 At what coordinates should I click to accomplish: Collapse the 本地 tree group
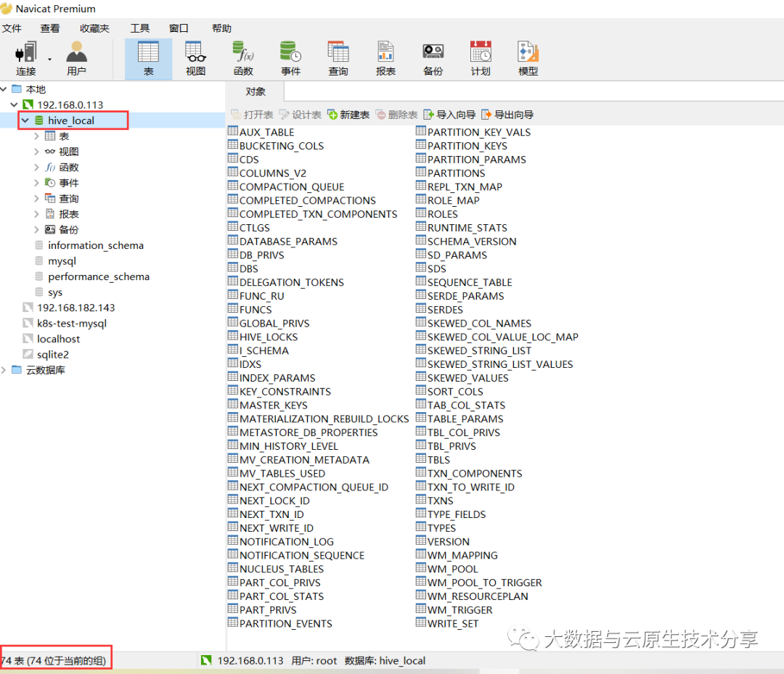click(x=4, y=89)
